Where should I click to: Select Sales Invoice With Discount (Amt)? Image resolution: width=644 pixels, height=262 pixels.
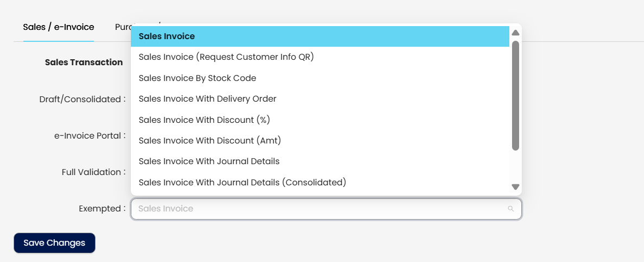pyautogui.click(x=210, y=141)
